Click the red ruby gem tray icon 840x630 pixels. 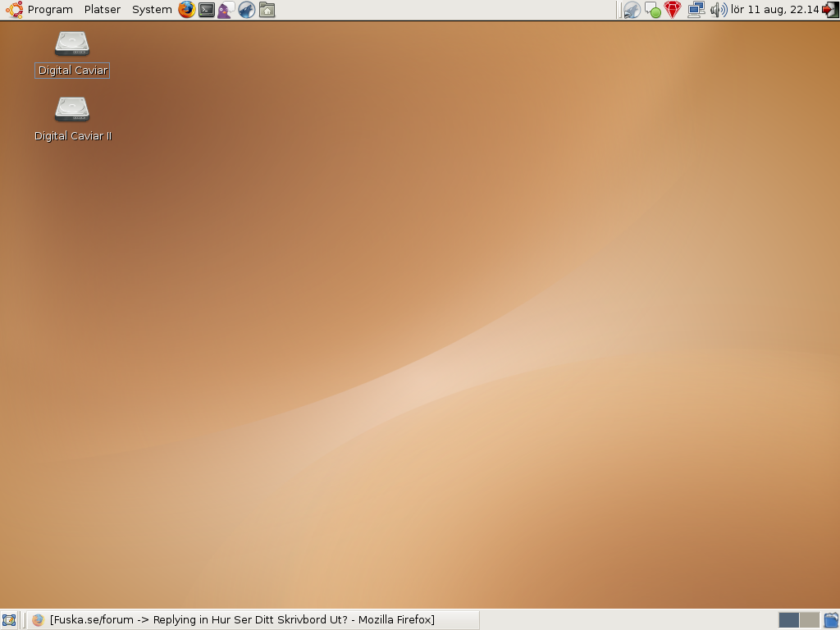coord(673,10)
